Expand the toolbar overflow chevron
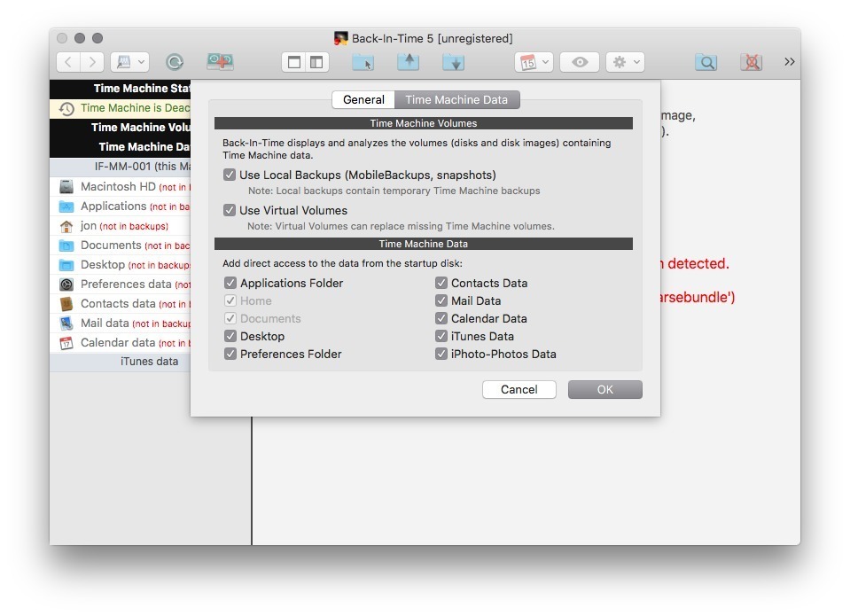 pyautogui.click(x=789, y=62)
